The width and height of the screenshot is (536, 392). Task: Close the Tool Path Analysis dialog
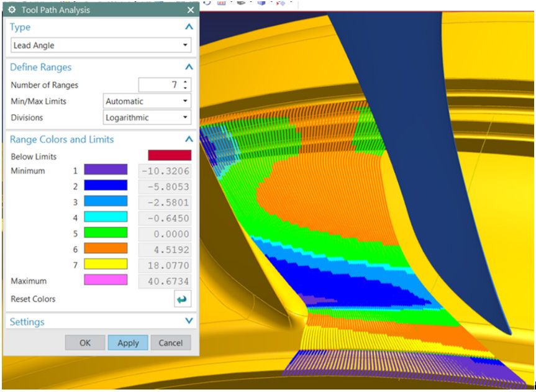click(191, 10)
